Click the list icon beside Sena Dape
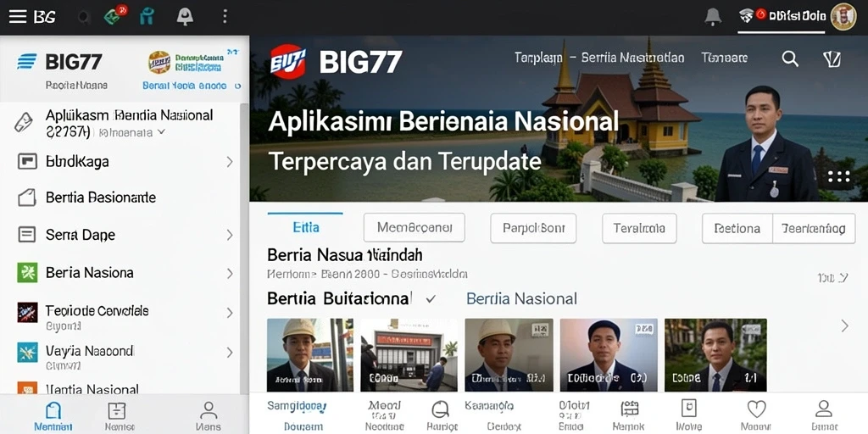Image resolution: width=868 pixels, height=434 pixels. (x=27, y=235)
